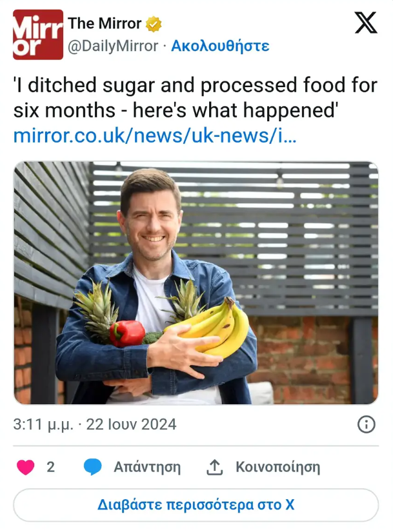Open The Mirror display name
Viewport: 393px width, 532px height.
105,24
